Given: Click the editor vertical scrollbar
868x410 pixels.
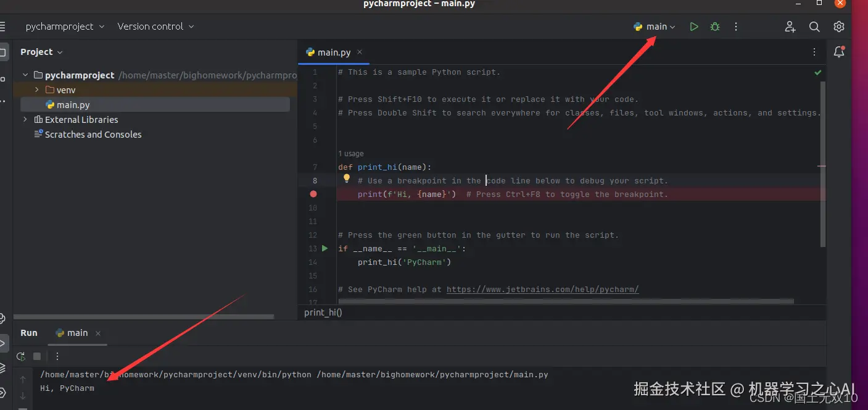Looking at the screenshot, I should [x=822, y=164].
